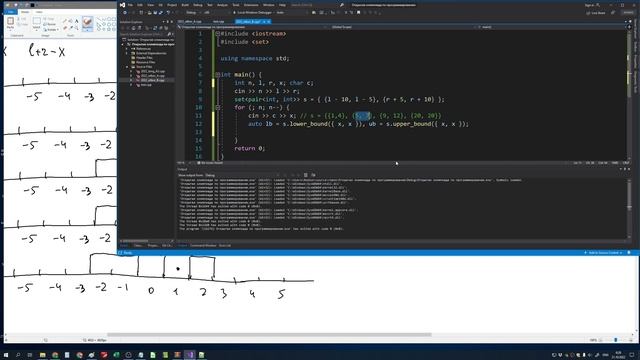Switch to the Git Changes panel tab
Viewport: 640px width, 360px height.
coord(167,246)
